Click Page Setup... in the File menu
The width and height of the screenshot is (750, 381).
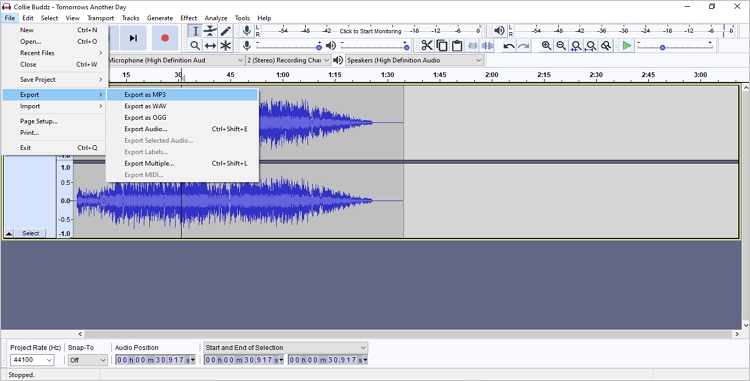click(54, 121)
